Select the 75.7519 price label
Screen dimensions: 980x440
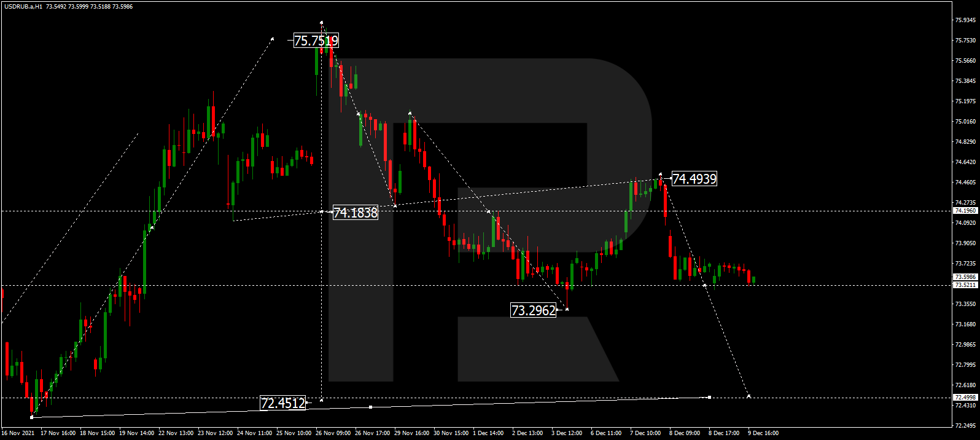click(x=316, y=41)
